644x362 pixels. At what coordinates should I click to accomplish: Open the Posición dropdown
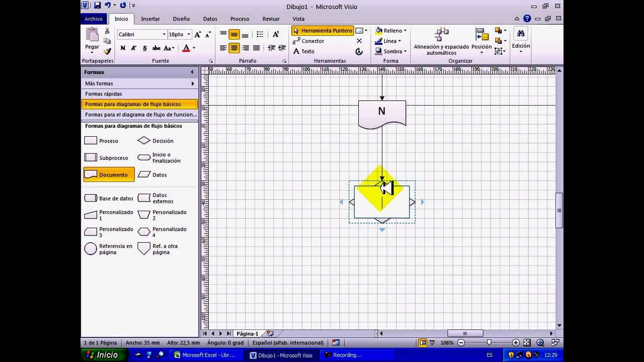482,42
